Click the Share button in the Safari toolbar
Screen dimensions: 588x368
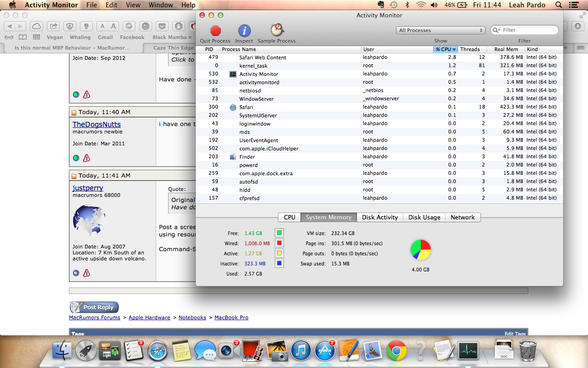click(x=54, y=26)
